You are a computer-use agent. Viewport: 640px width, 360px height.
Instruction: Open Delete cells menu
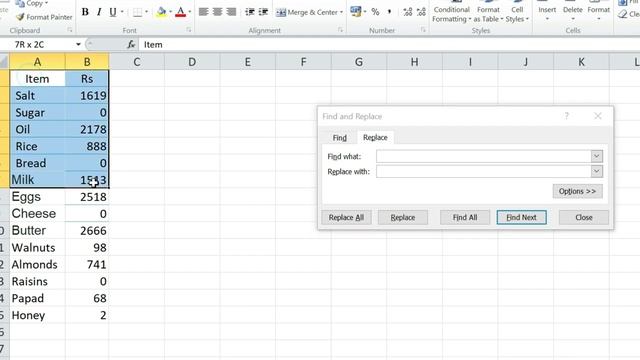click(573, 11)
